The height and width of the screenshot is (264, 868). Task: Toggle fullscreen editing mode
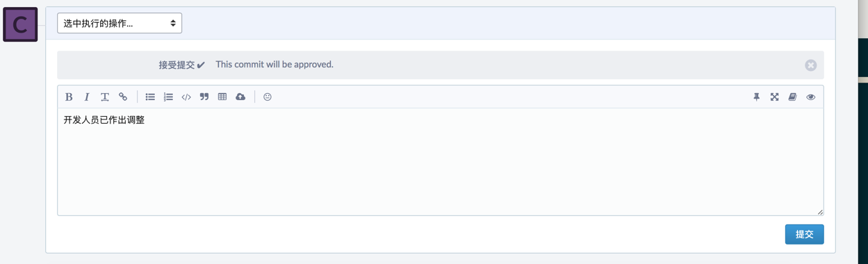pyautogui.click(x=775, y=97)
